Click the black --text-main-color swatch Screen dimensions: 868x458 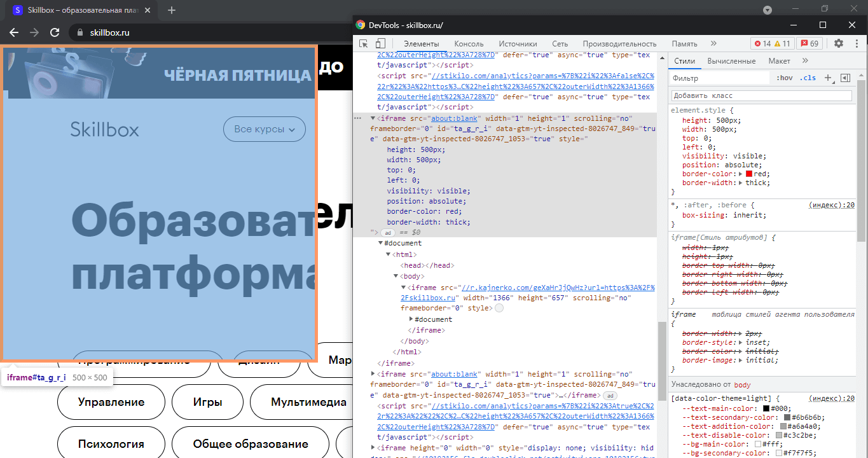click(x=766, y=408)
